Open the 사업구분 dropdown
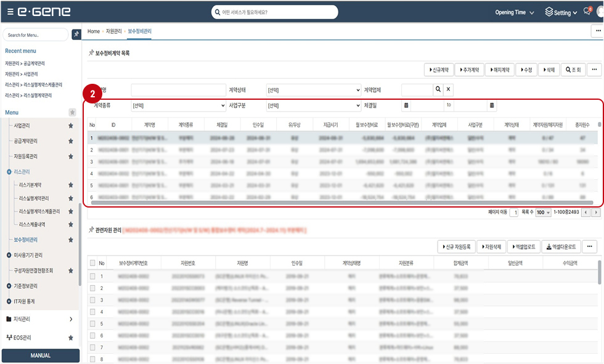Screen dimensions: 604x364 click(x=314, y=105)
